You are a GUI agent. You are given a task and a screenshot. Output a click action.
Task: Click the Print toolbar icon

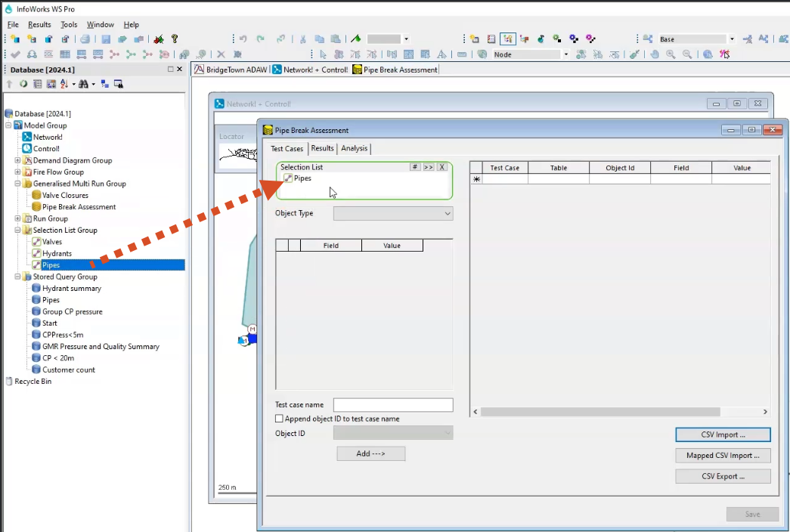click(x=85, y=39)
